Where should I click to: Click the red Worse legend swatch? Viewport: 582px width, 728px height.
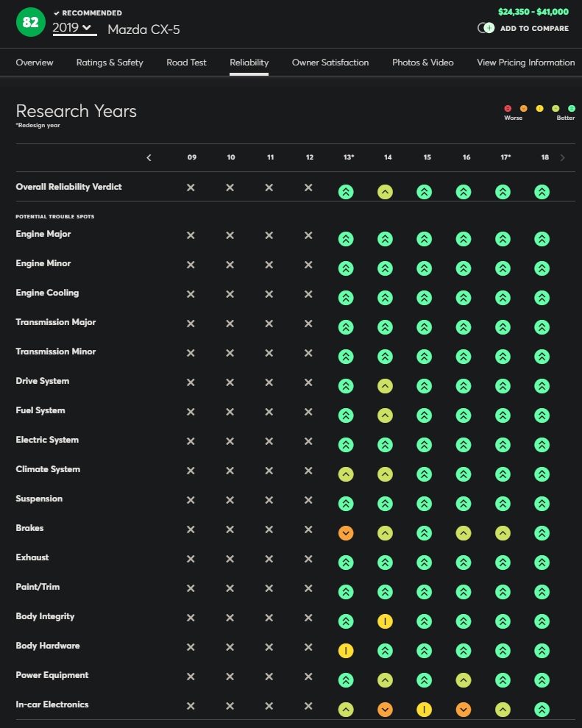click(x=508, y=108)
